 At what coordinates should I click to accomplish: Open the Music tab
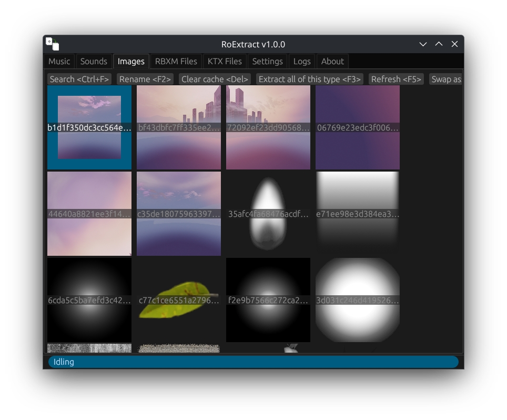[59, 61]
